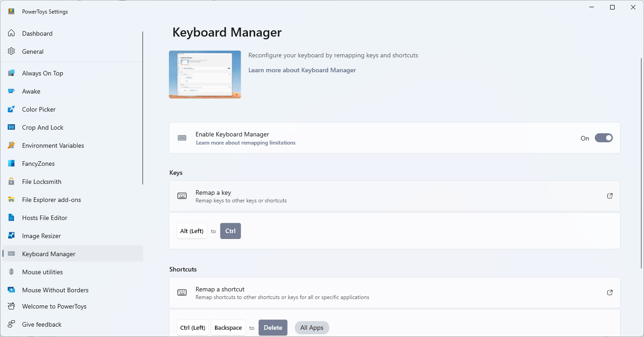
Task: Click the Welcome to PowerToys icon
Action: pos(11,306)
